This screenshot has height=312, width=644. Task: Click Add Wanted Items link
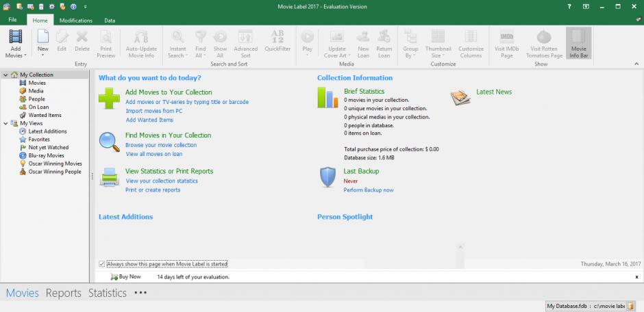pos(149,120)
